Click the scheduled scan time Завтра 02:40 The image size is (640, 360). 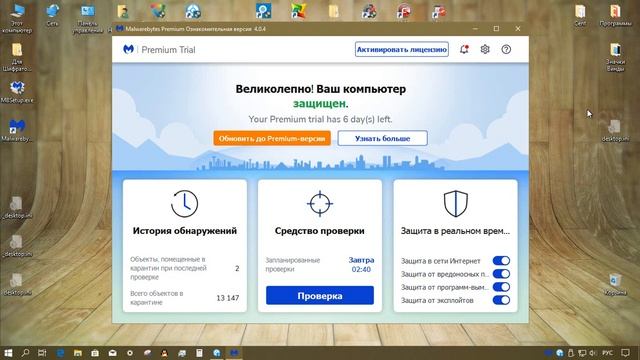[x=361, y=264]
